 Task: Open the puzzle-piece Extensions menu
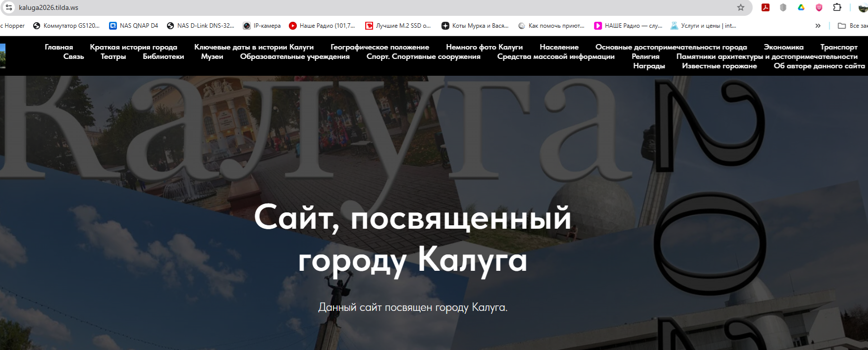click(837, 7)
